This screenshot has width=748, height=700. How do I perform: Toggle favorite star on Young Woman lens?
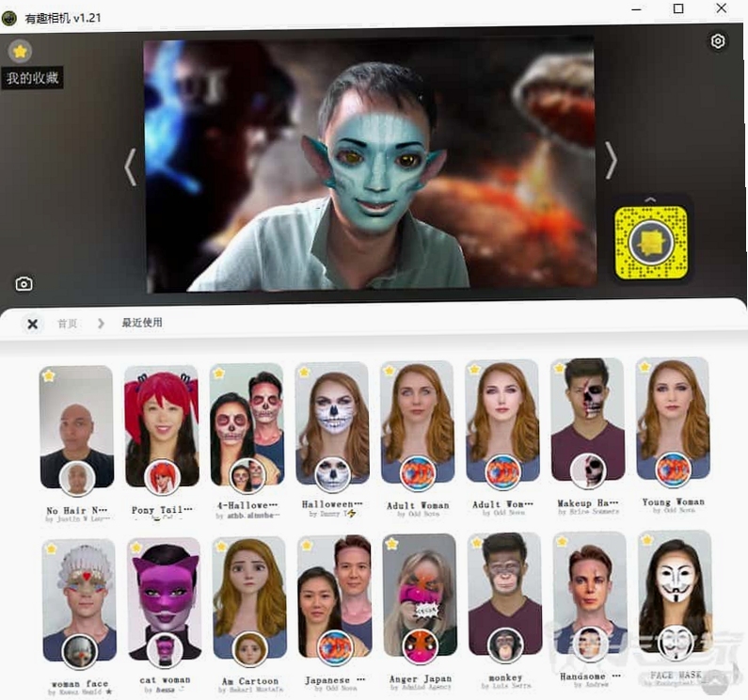[x=645, y=367]
